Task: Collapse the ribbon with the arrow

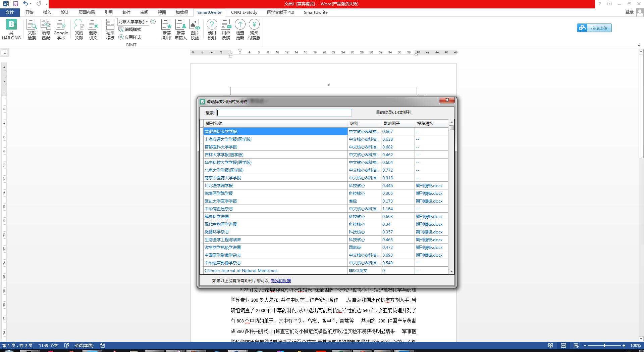Action: click(639, 45)
